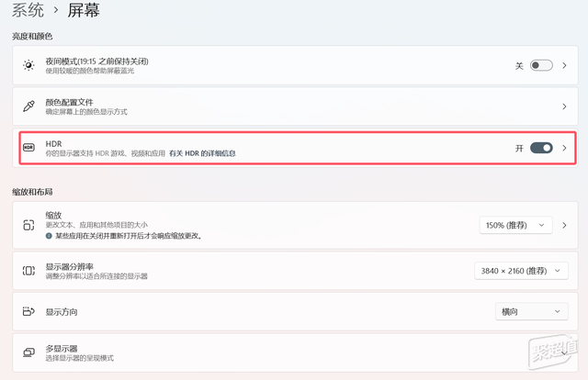This screenshot has width=588, height=380.
Task: Click the 显示方向 orientation icon
Action: (x=28, y=311)
